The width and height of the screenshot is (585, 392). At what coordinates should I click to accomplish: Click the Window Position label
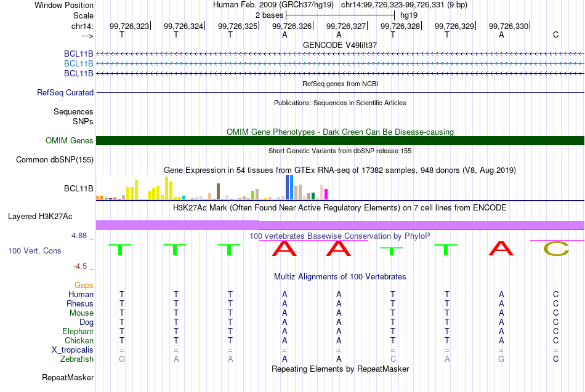[64, 5]
